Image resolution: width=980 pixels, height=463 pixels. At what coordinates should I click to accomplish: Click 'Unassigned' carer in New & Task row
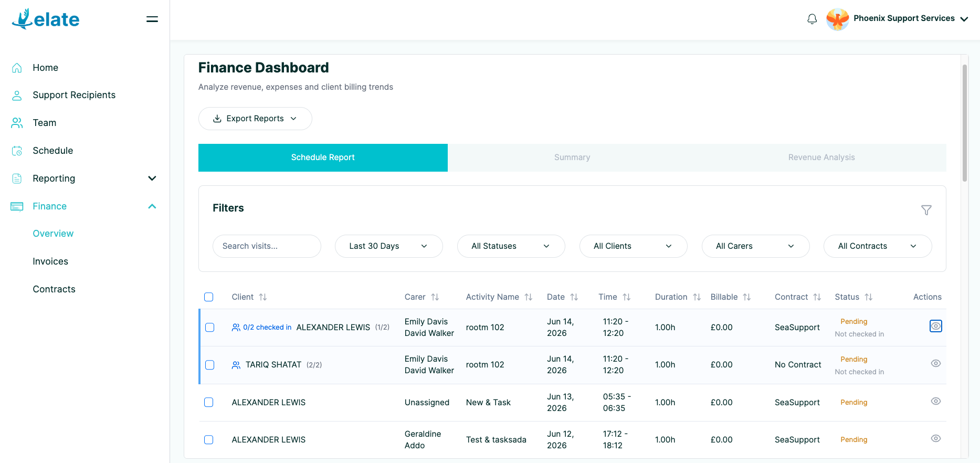[x=427, y=403]
